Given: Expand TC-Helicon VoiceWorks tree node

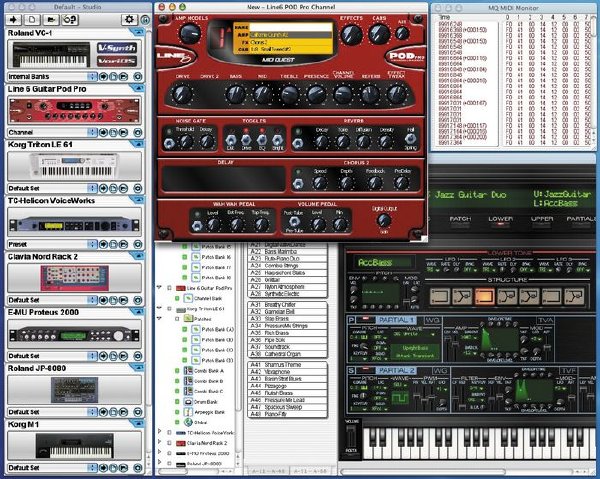Looking at the screenshot, I should coord(160,432).
